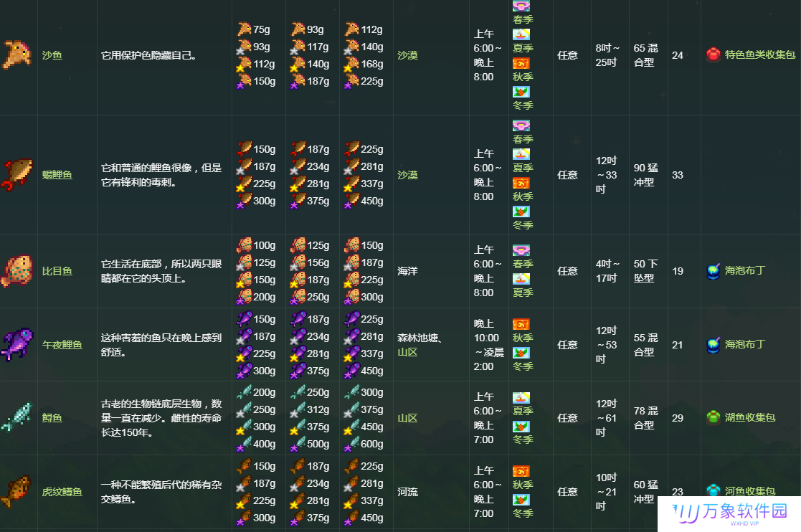Click the 蝎鲤鱼 fish sprite image
Screen dimensions: 801x532
(17, 175)
